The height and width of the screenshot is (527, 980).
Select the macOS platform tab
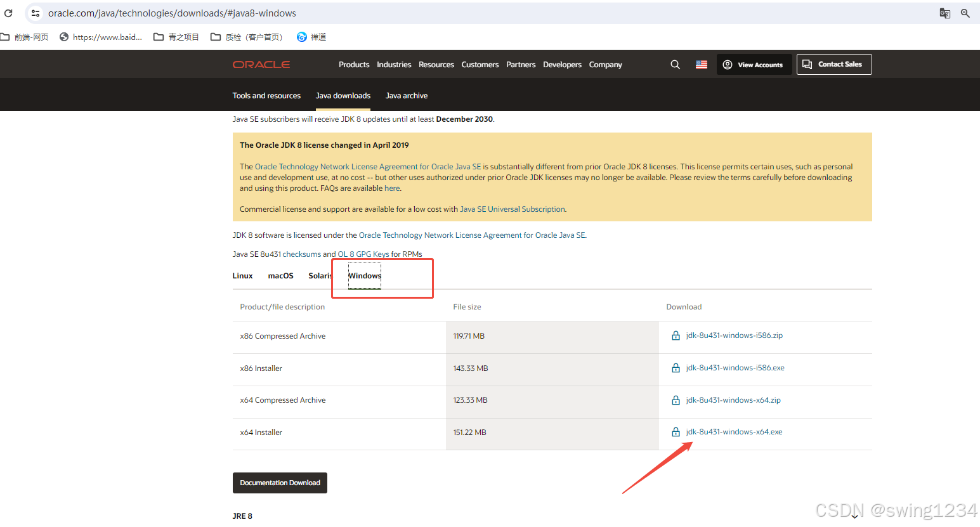280,276
